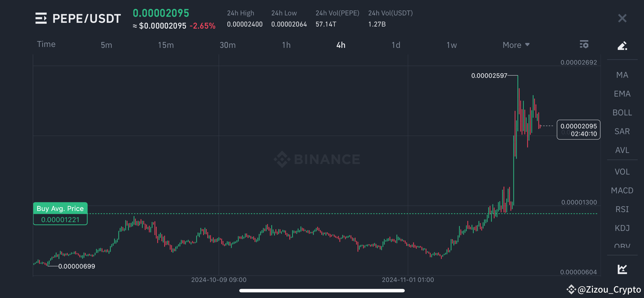Click the horizontal scrollbar below the chart

[322, 290]
